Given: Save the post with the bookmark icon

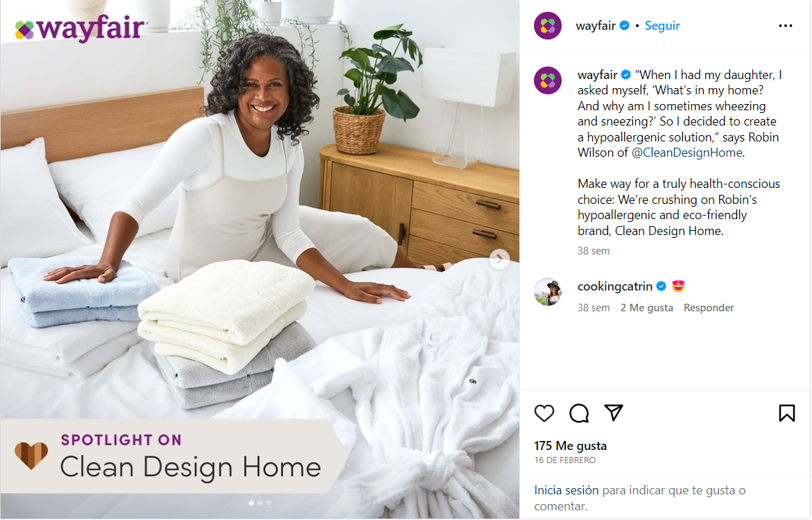Looking at the screenshot, I should (786, 413).
